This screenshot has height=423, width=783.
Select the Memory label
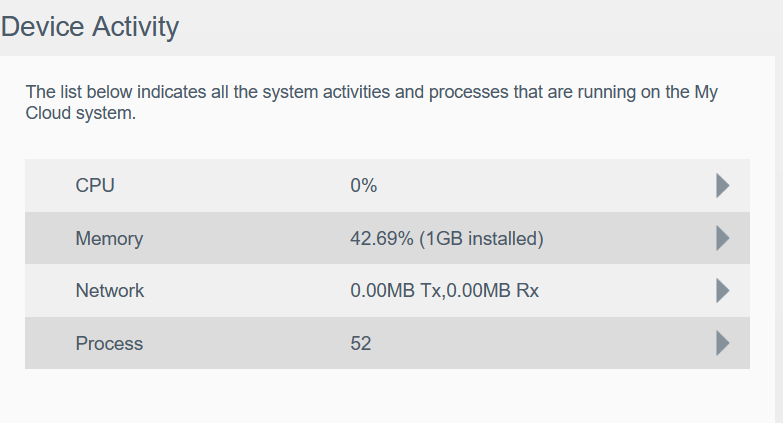(x=109, y=239)
